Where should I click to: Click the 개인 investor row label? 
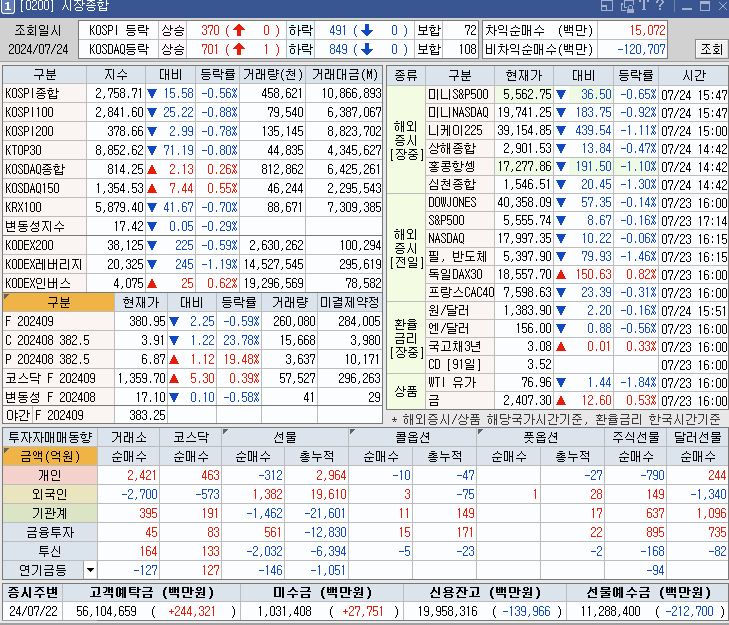[x=50, y=475]
